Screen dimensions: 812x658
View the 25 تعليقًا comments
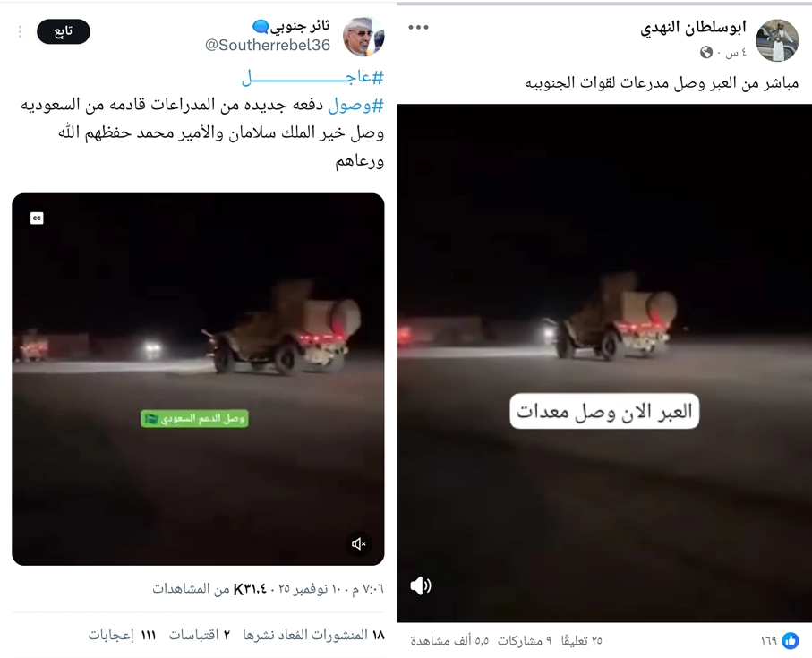582,641
